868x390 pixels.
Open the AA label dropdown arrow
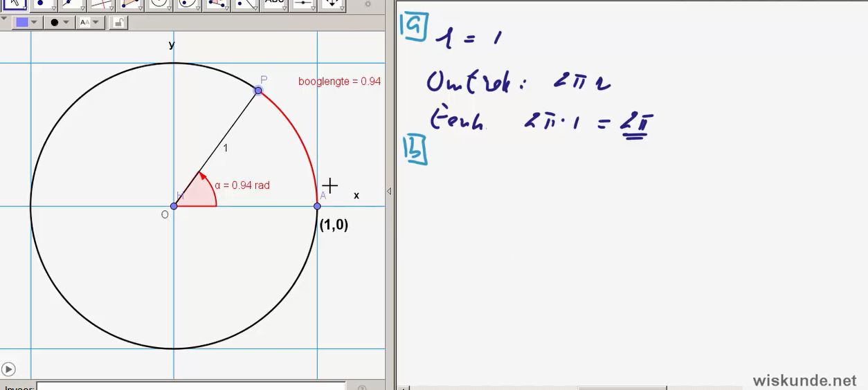[x=96, y=22]
